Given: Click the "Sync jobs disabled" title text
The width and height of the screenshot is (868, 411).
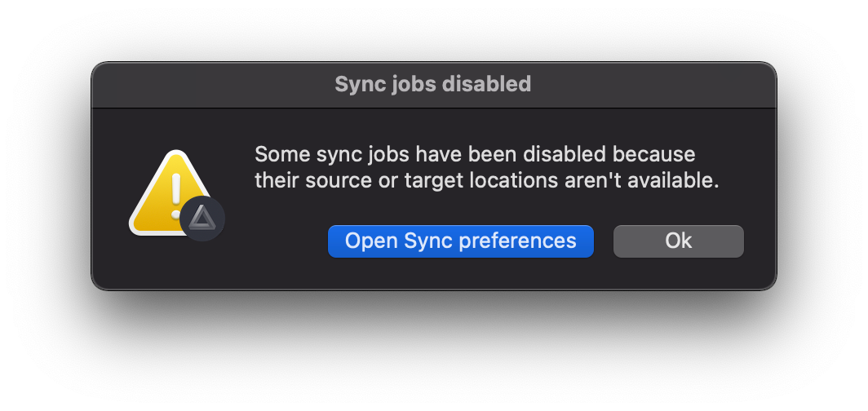Looking at the screenshot, I should point(433,84).
